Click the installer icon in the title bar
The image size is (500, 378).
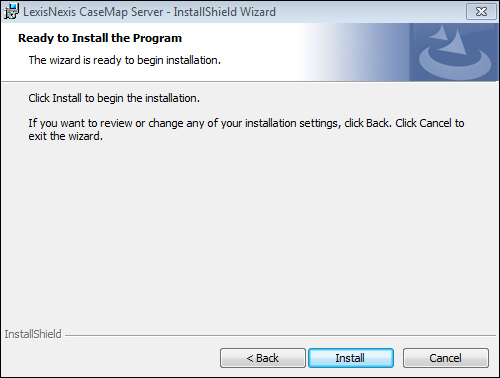tap(11, 11)
